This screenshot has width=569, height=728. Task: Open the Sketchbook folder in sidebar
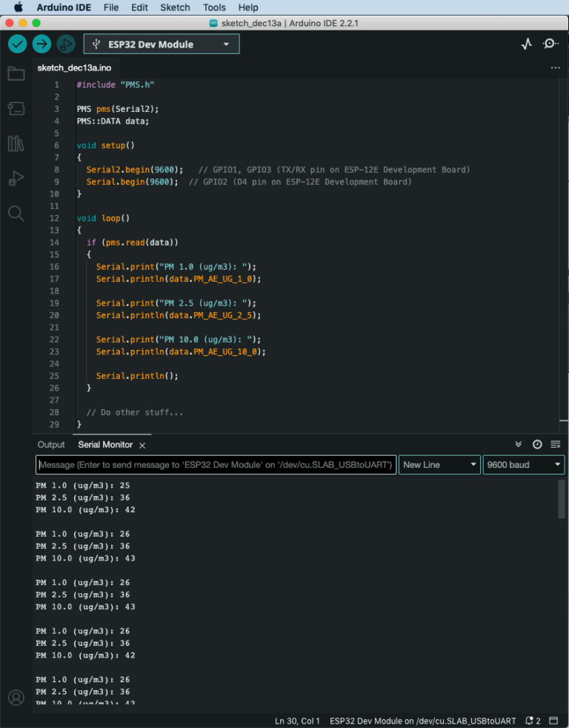coord(16,73)
